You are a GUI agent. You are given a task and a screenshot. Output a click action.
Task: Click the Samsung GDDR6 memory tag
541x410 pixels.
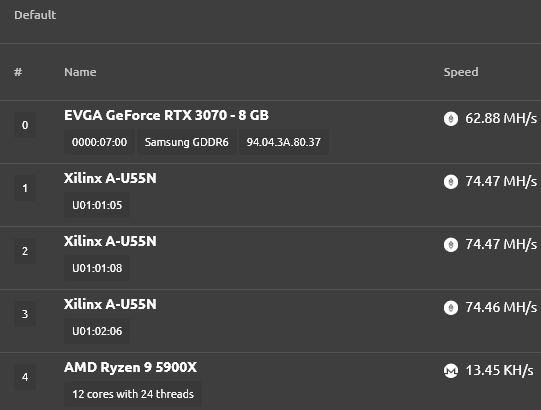pos(187,142)
